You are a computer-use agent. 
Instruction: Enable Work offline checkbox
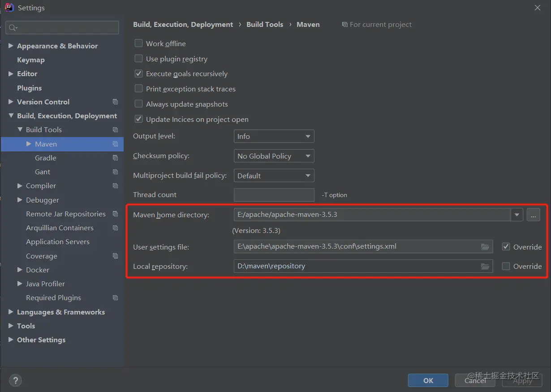139,43
